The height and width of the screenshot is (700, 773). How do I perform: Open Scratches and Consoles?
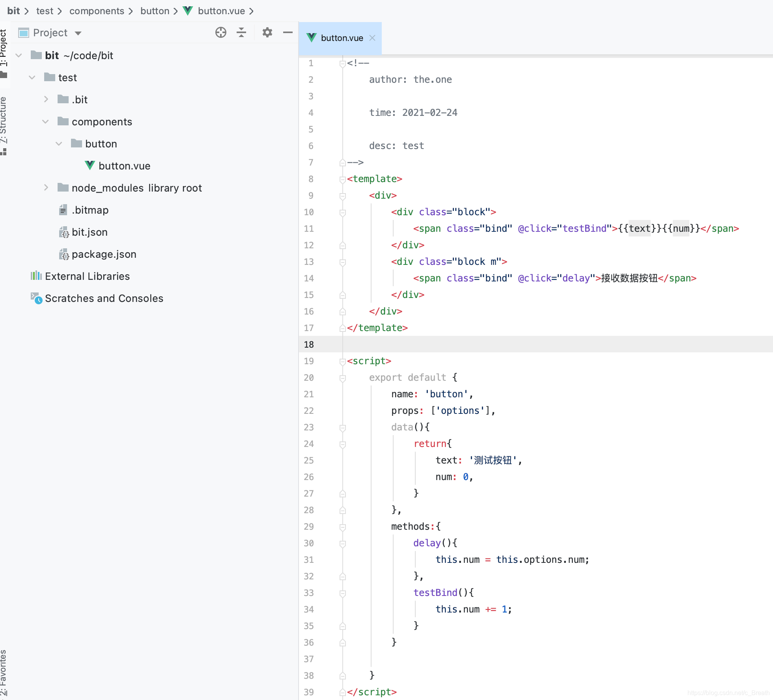point(104,298)
